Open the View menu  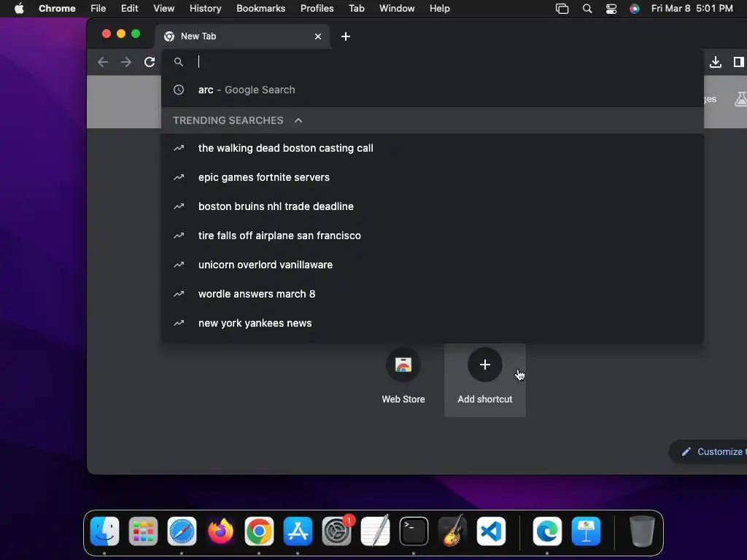(164, 9)
